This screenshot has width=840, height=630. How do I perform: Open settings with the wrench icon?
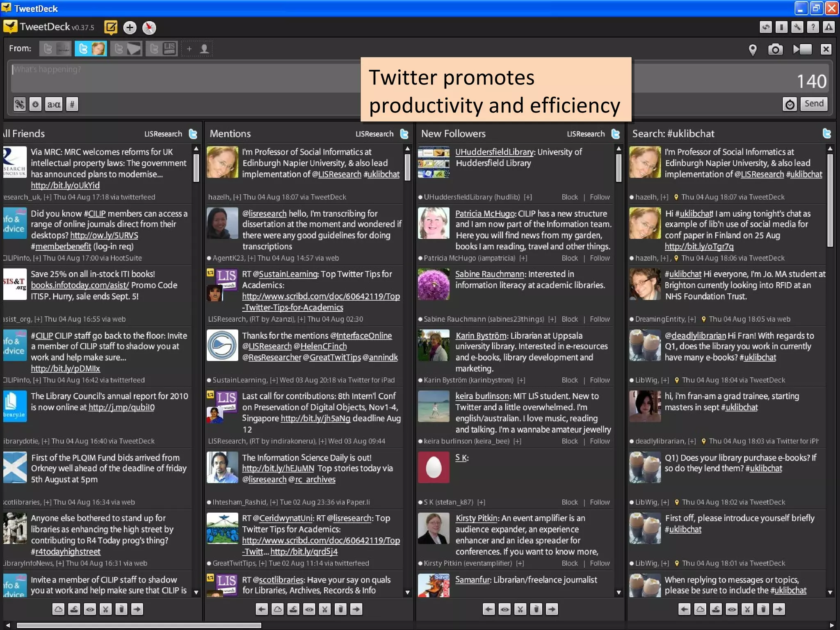pos(797,27)
